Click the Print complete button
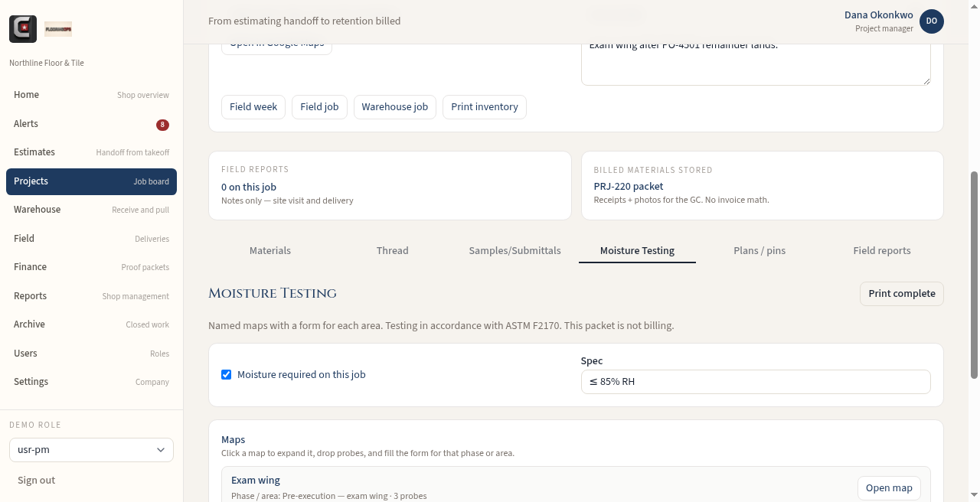 [x=902, y=294]
